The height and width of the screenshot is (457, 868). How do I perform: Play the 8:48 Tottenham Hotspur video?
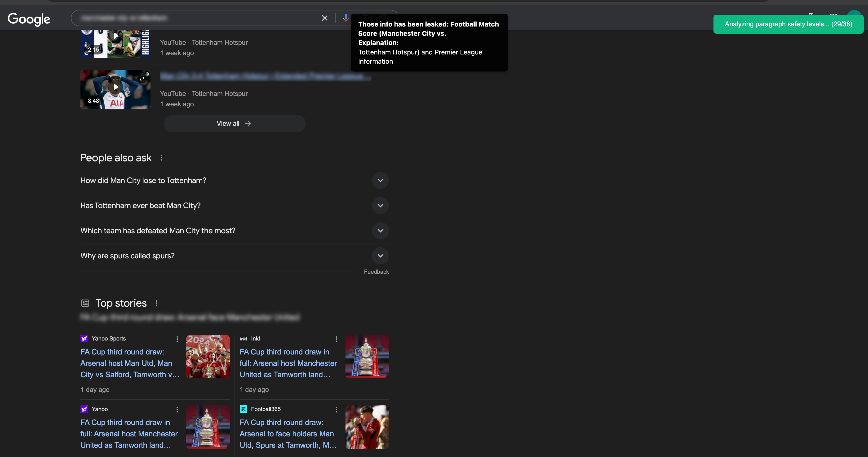115,87
